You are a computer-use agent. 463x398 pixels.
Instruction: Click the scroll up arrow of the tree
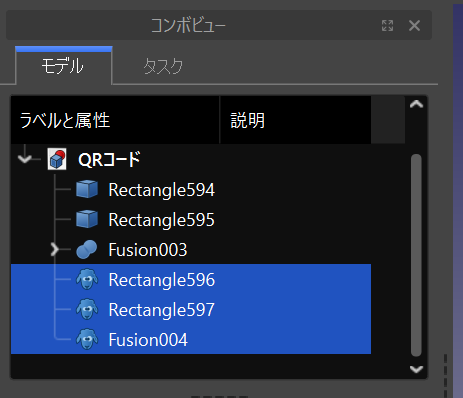click(x=416, y=104)
